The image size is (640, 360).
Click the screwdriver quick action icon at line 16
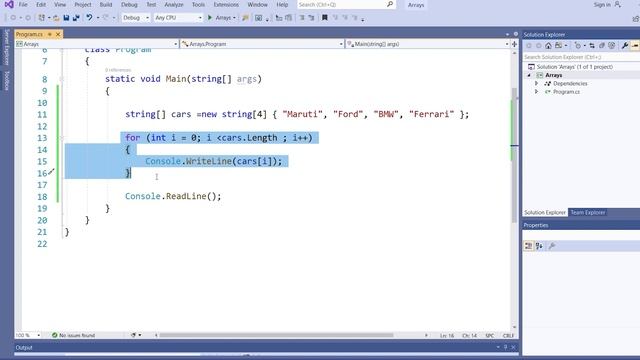pyautogui.click(x=51, y=171)
